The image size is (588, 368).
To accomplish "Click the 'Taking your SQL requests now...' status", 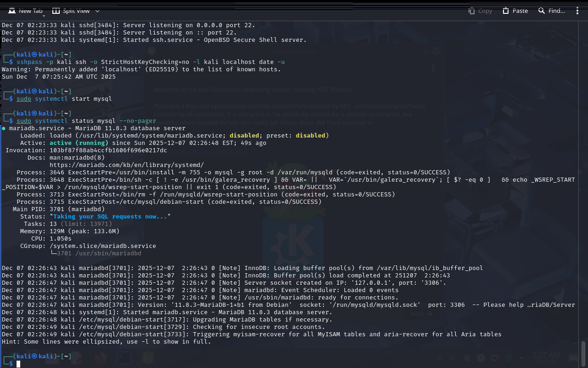I will (110, 217).
